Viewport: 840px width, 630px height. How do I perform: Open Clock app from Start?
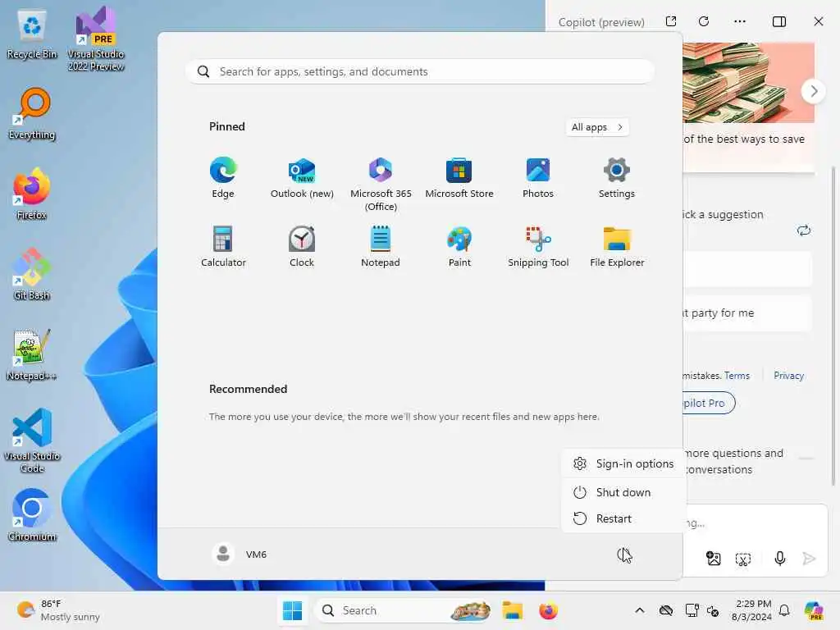coord(302,246)
